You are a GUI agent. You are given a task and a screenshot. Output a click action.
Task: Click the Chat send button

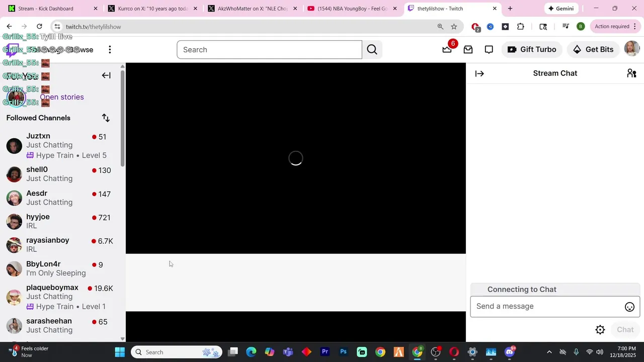coord(625,330)
